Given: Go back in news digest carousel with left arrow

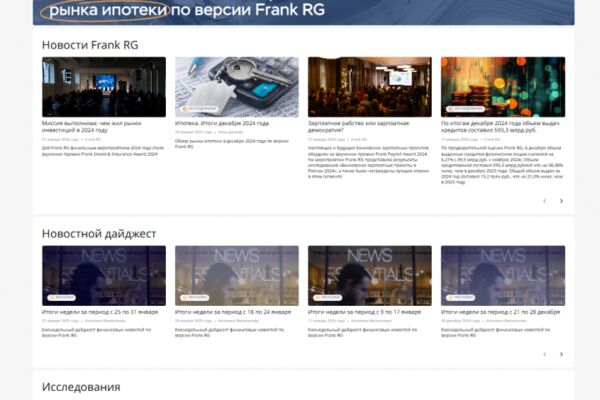Looking at the screenshot, I should (x=545, y=354).
